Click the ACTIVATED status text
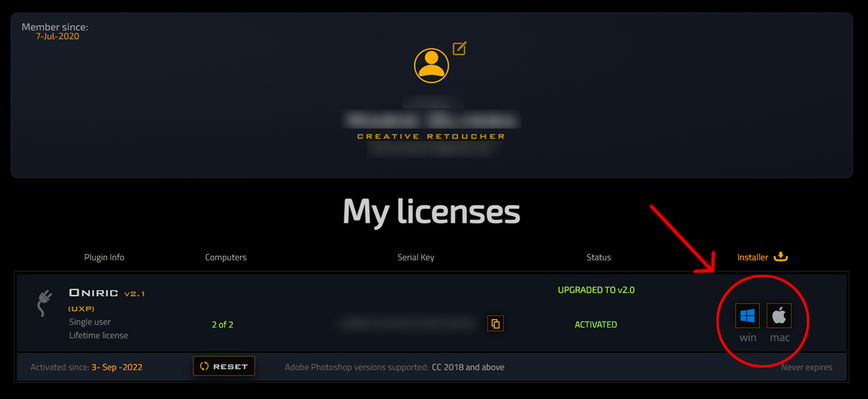 pos(596,324)
